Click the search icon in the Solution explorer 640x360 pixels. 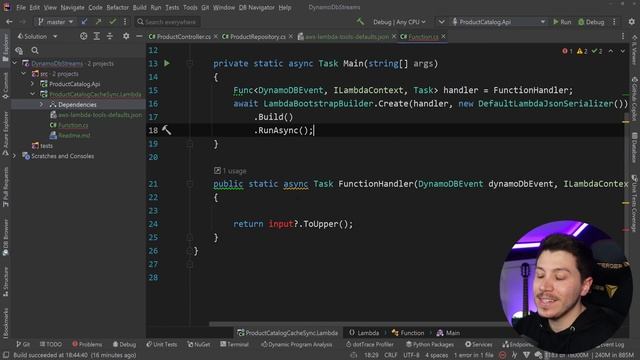pos(35,50)
